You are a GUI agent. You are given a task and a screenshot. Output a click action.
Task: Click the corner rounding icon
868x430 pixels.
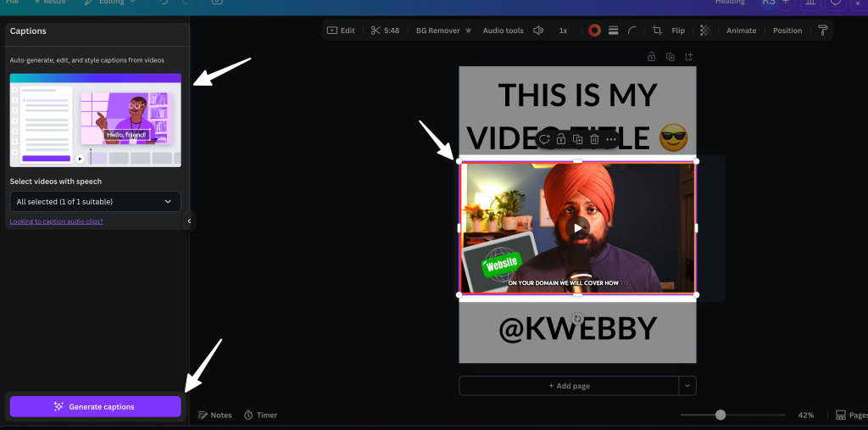[632, 31]
